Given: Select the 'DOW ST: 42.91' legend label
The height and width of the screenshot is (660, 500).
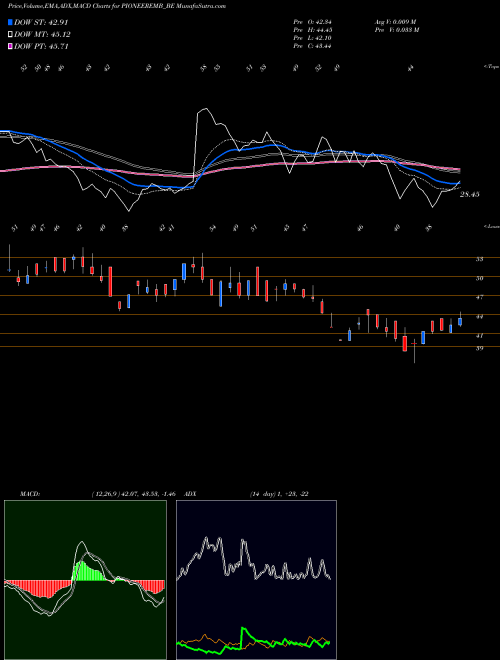Looking at the screenshot, I should [x=41, y=22].
